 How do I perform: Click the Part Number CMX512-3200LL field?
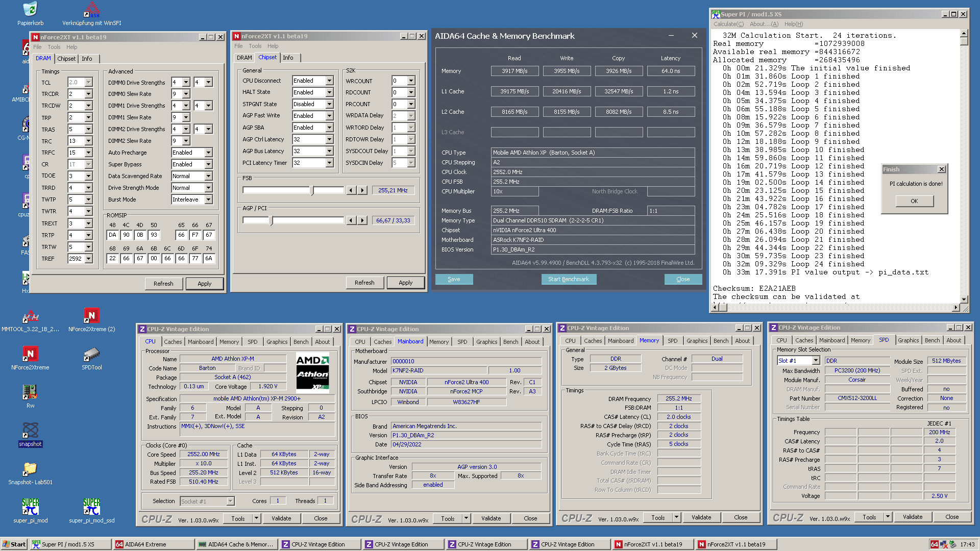857,398
